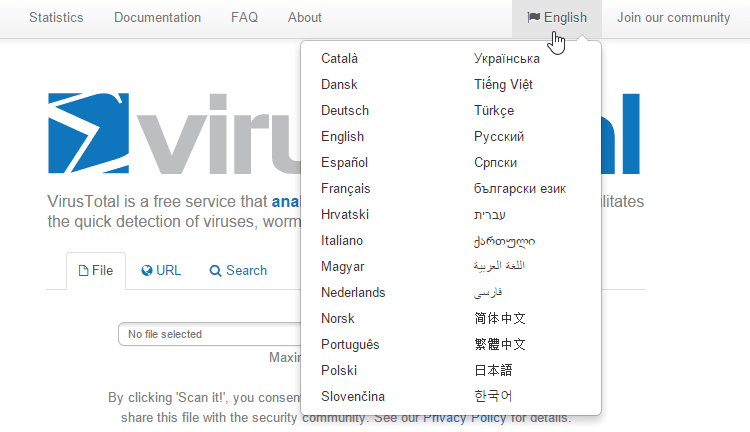Open the Statistics page
This screenshot has width=750, height=432.
point(56,18)
